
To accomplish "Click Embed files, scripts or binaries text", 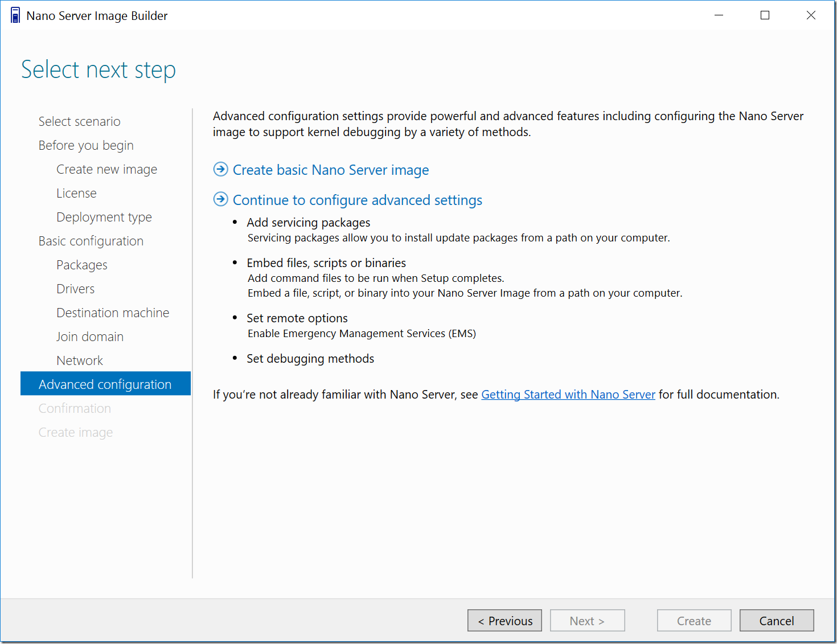I will [x=326, y=263].
